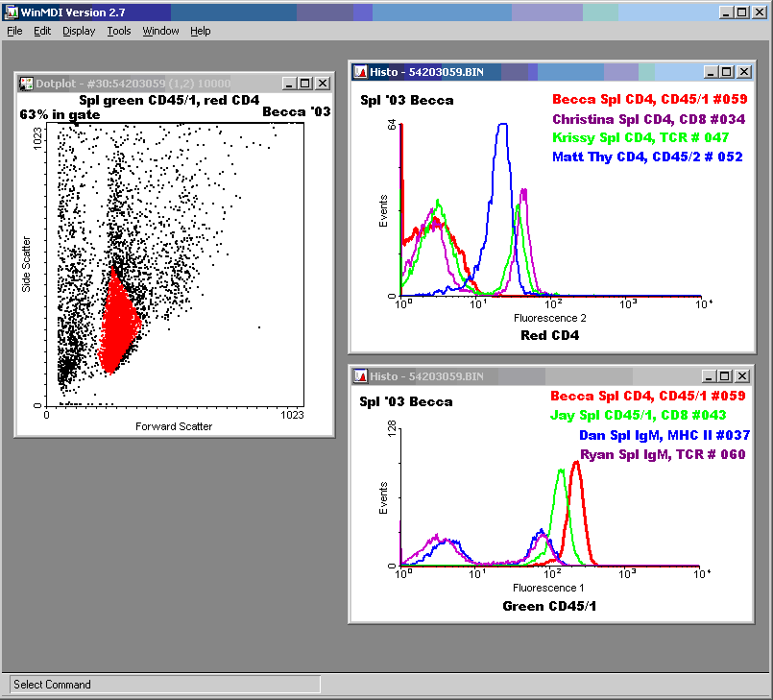The image size is (773, 700).
Task: Open the Help menu
Action: [200, 31]
